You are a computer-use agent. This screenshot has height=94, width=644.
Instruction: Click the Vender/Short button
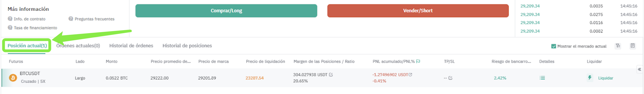click(418, 11)
